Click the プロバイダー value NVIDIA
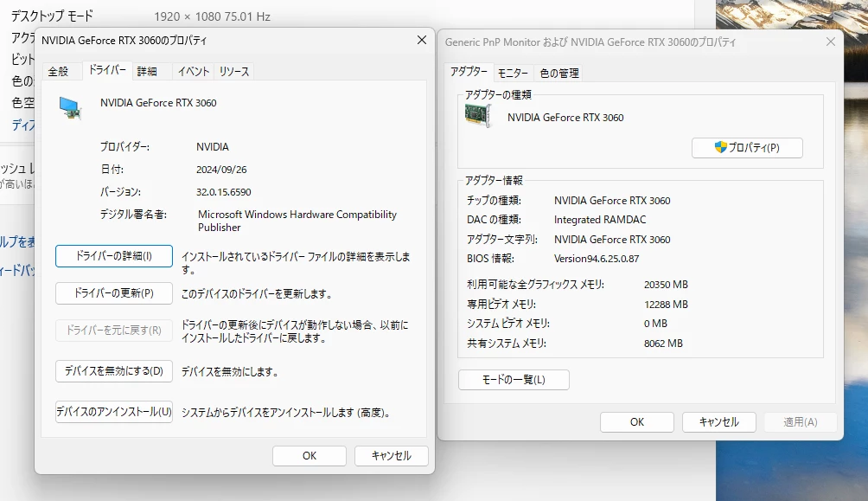 (213, 147)
